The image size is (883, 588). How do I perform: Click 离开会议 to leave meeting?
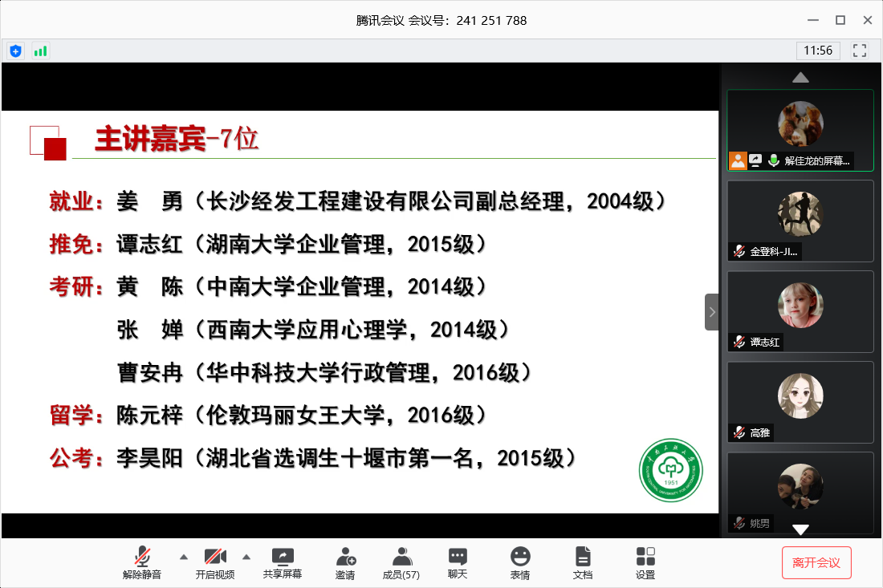click(816, 562)
